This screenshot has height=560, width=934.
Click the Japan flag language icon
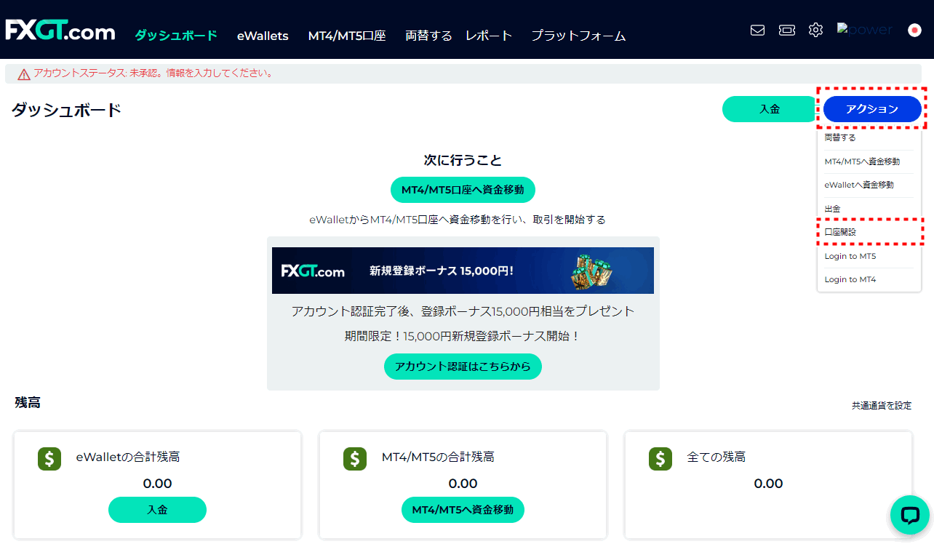(915, 30)
